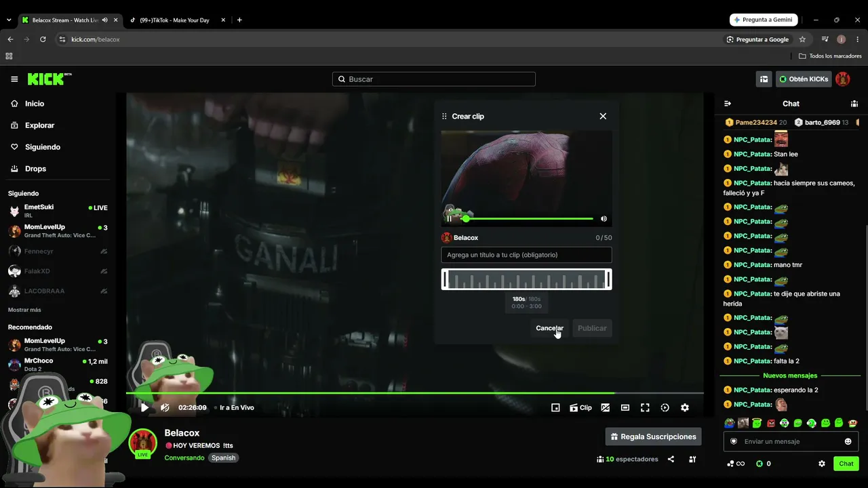The width and height of the screenshot is (868, 488).
Task: Open the KICKs balance showing 0
Action: (x=763, y=464)
